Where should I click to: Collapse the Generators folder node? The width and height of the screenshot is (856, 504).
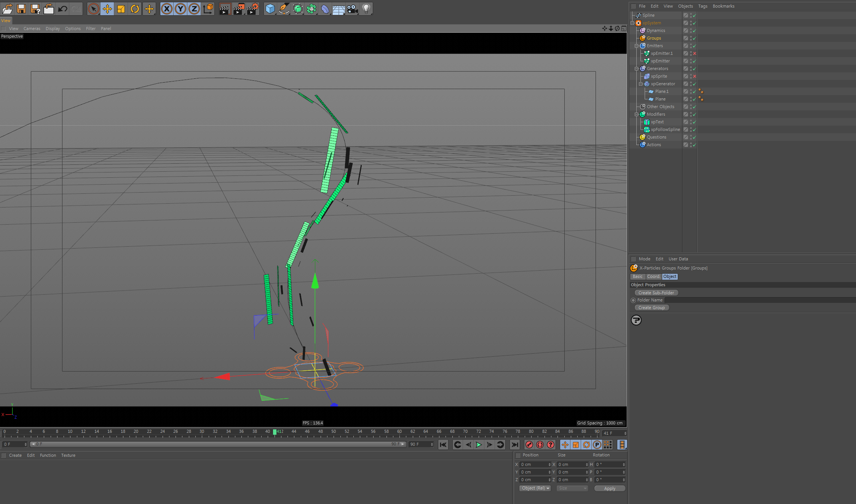click(x=637, y=69)
